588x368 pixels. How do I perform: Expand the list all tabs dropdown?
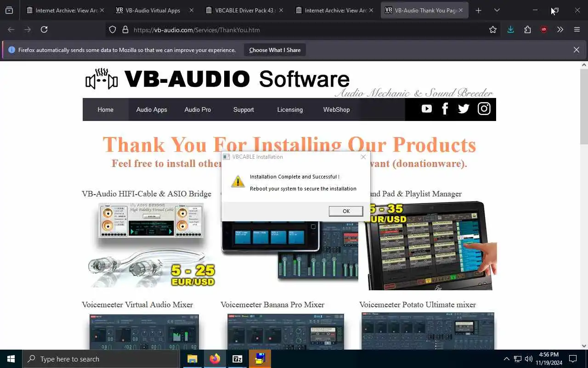click(497, 10)
